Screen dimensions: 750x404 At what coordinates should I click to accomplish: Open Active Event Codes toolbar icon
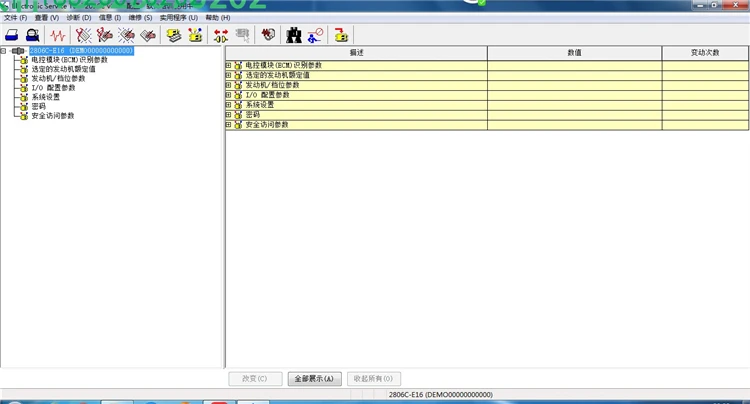pos(126,35)
